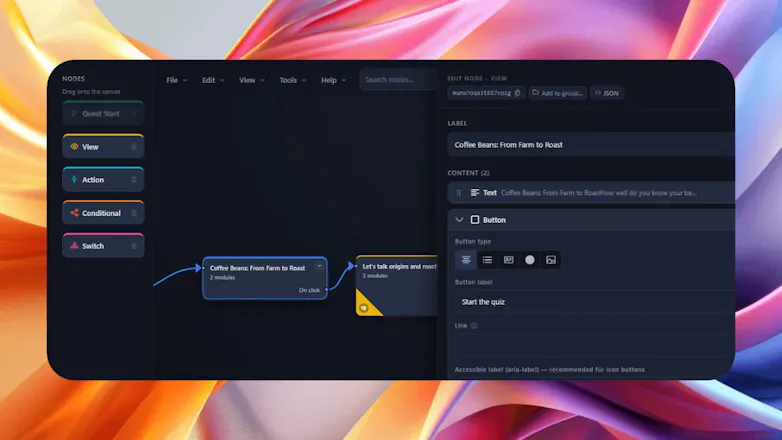The width and height of the screenshot is (782, 440).
Task: Click the Quest Start play triangle icon
Action: 74,113
